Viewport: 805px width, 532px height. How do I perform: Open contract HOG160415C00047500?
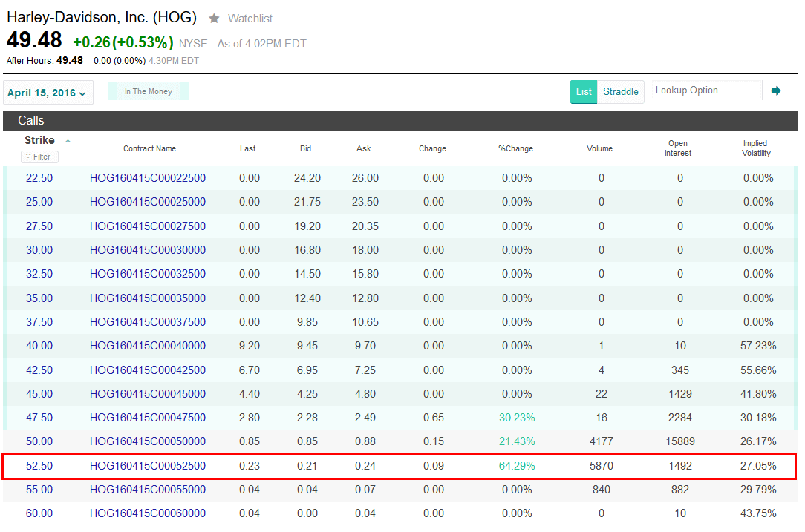pyautogui.click(x=148, y=418)
